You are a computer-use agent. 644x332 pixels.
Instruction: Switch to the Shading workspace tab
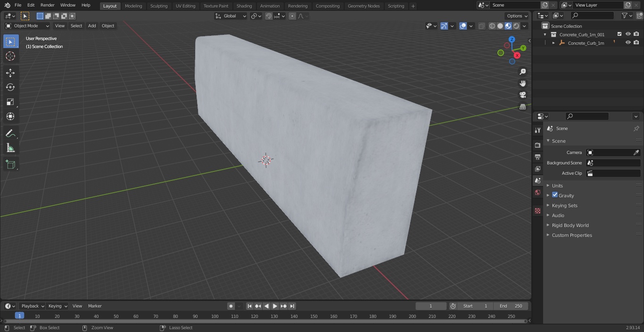[x=244, y=6]
